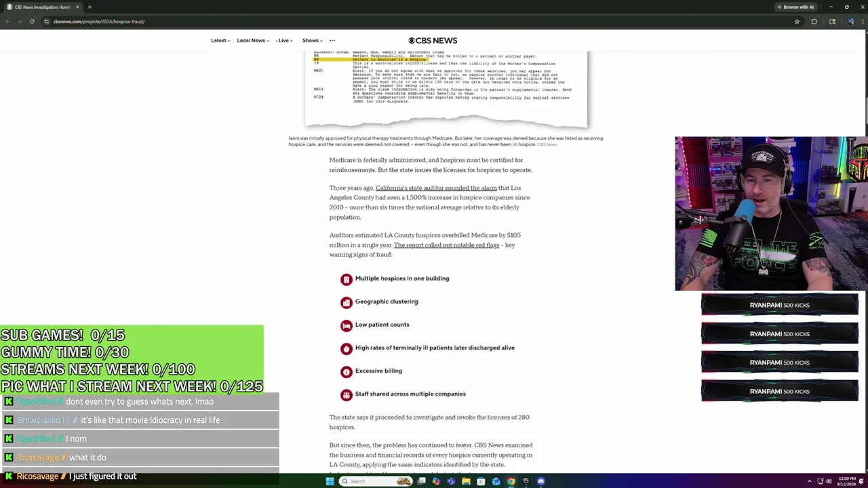This screenshot has height=488, width=868.
Task: Open the browser three-dot menu
Action: 863,22
